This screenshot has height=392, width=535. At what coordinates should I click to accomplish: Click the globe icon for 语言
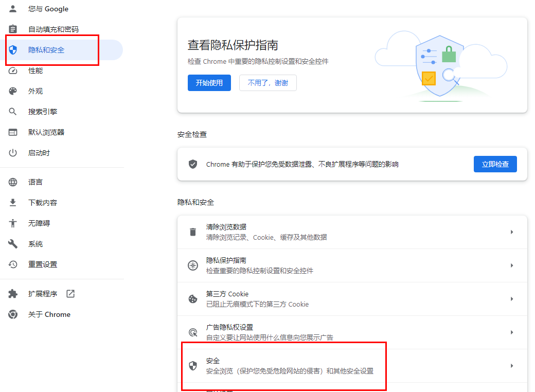click(x=13, y=182)
